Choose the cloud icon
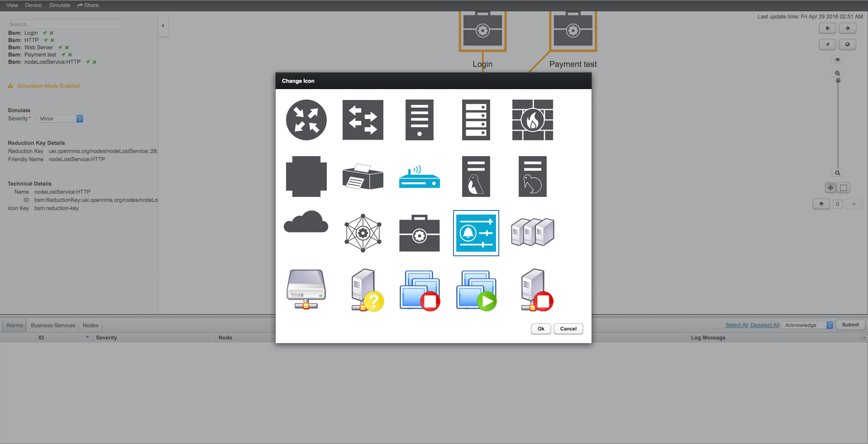The width and height of the screenshot is (868, 444). (x=306, y=222)
